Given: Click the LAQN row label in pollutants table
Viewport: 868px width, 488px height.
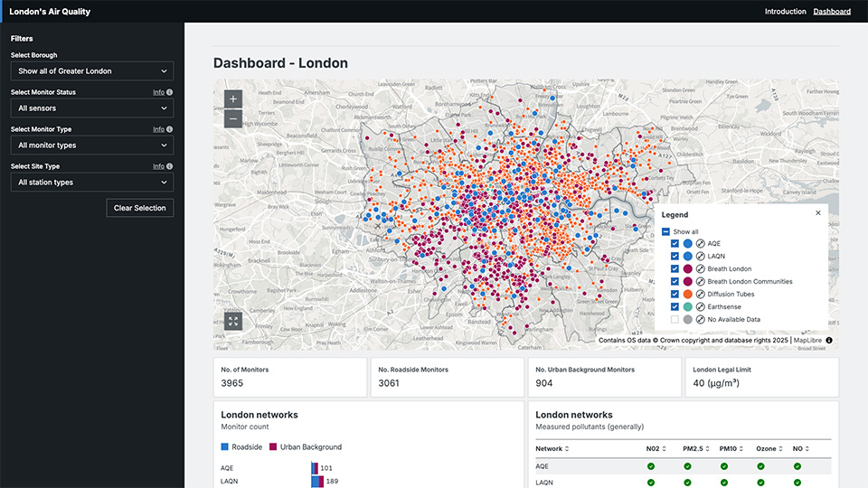Looking at the screenshot, I should pos(544,483).
